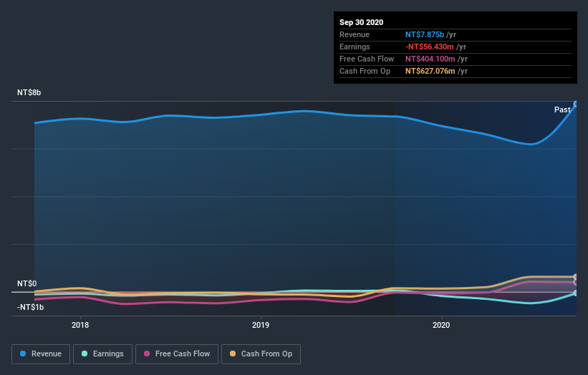Click the Free Cash Flow label in tooltip

367,59
